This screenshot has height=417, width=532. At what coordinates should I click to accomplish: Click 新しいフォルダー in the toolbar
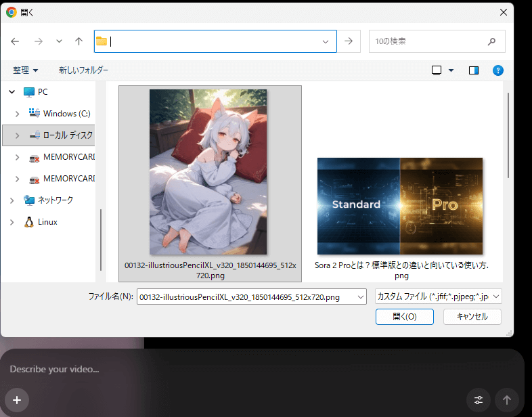[x=83, y=70]
